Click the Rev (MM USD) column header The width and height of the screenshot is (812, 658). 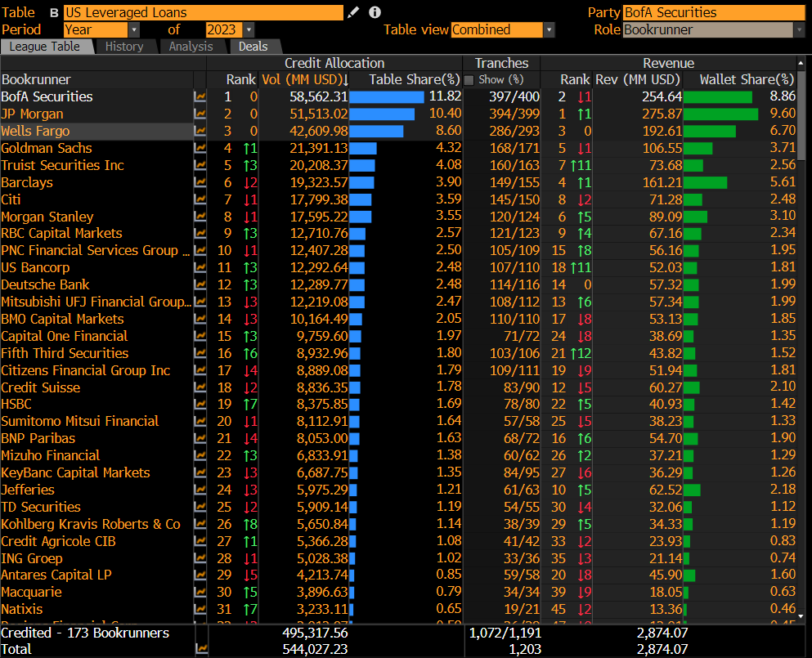pyautogui.click(x=638, y=80)
